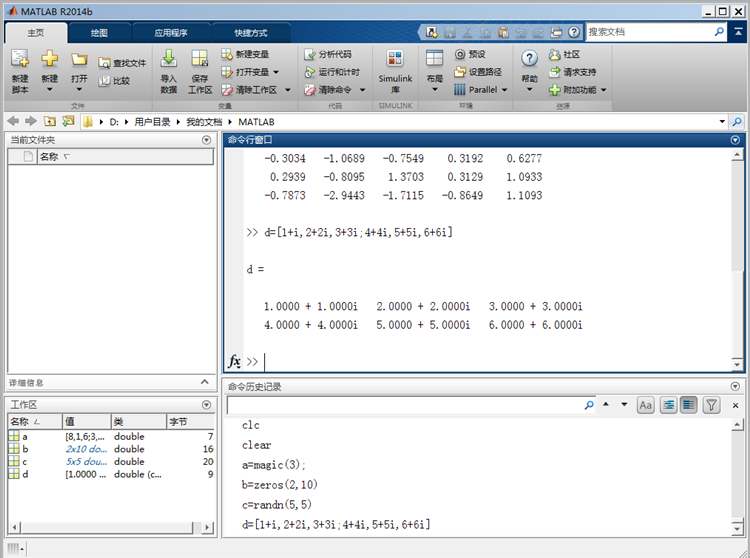Image resolution: width=750 pixels, height=558 pixels.
Task: Toggle match case (Aa) in command history
Action: pos(645,405)
